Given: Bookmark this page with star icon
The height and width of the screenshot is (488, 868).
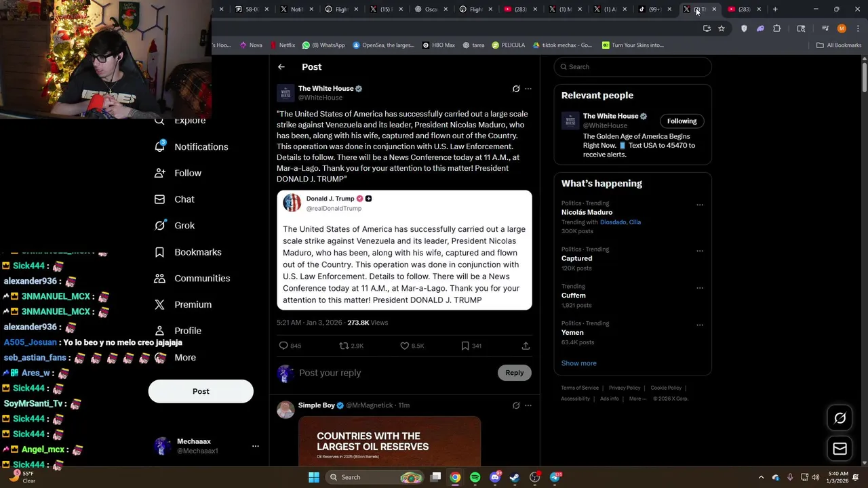Looking at the screenshot, I should [722, 28].
